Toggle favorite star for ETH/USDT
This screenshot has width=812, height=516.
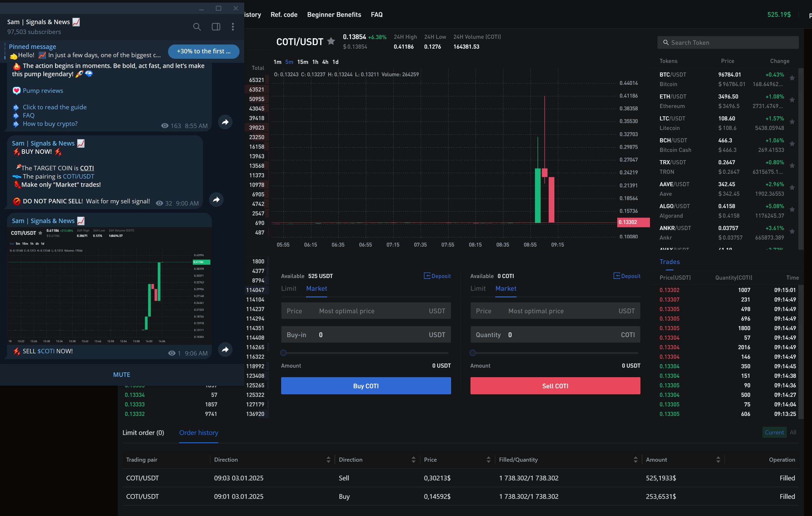tap(792, 100)
